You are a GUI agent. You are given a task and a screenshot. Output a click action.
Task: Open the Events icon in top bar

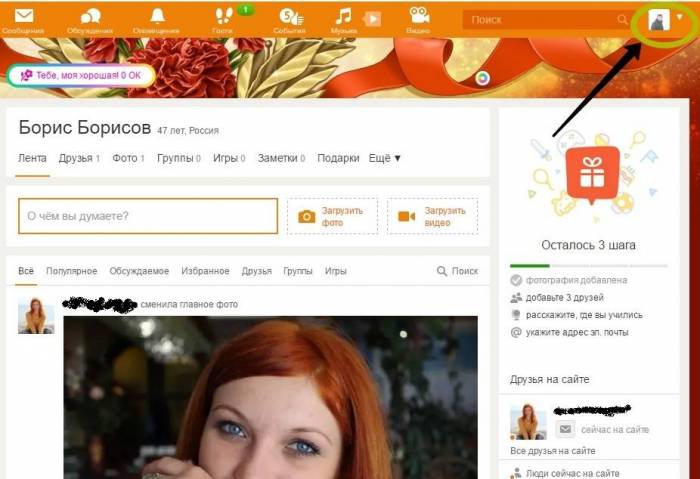(290, 17)
